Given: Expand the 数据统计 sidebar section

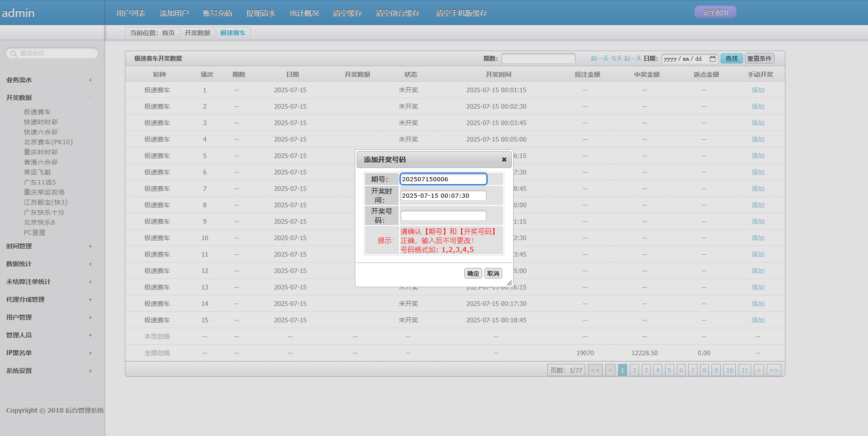Looking at the screenshot, I should tap(90, 264).
